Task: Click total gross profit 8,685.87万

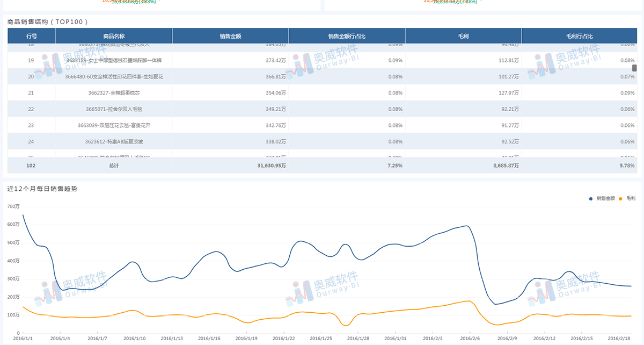Action: [506, 166]
